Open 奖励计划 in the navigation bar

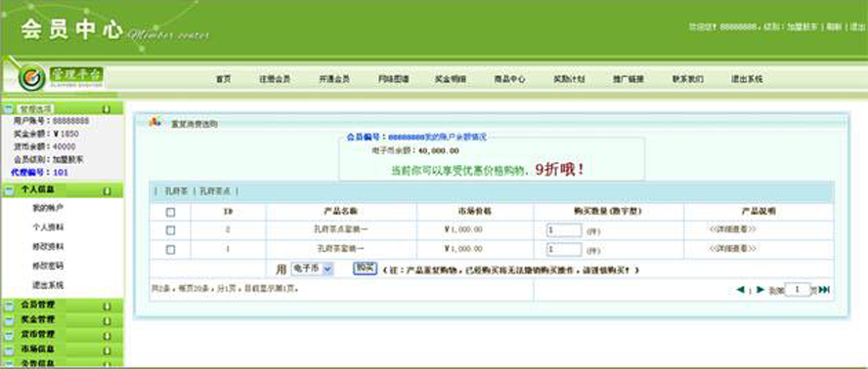[569, 79]
